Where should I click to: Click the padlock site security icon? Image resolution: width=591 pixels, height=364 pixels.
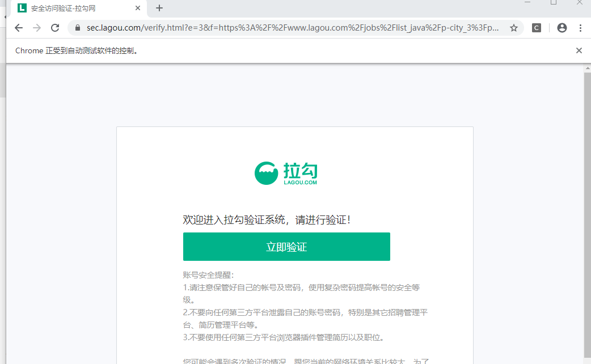click(78, 28)
